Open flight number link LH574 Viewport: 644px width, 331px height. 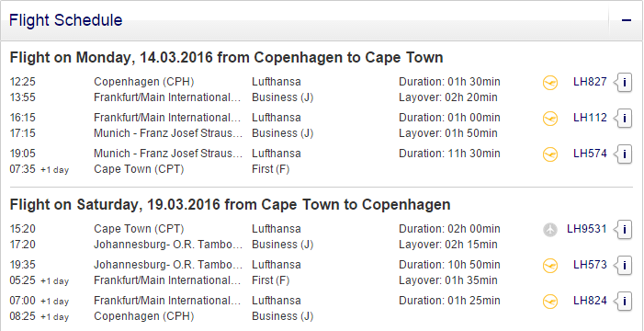(590, 154)
